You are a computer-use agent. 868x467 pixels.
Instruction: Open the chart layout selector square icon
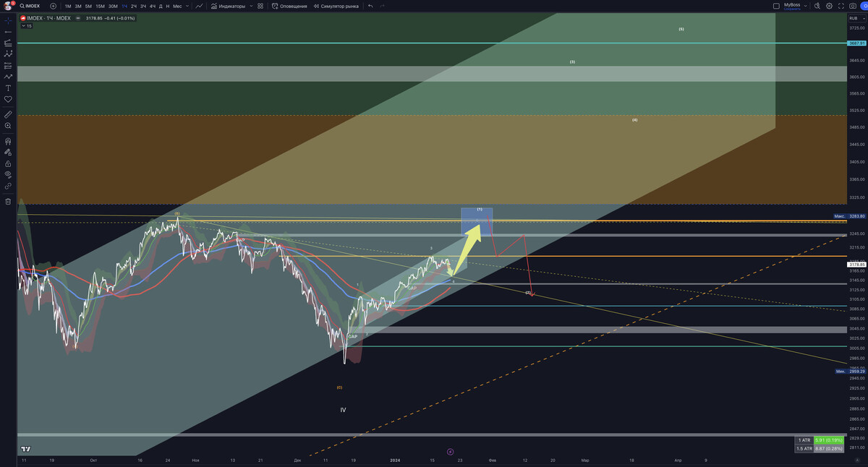[776, 6]
